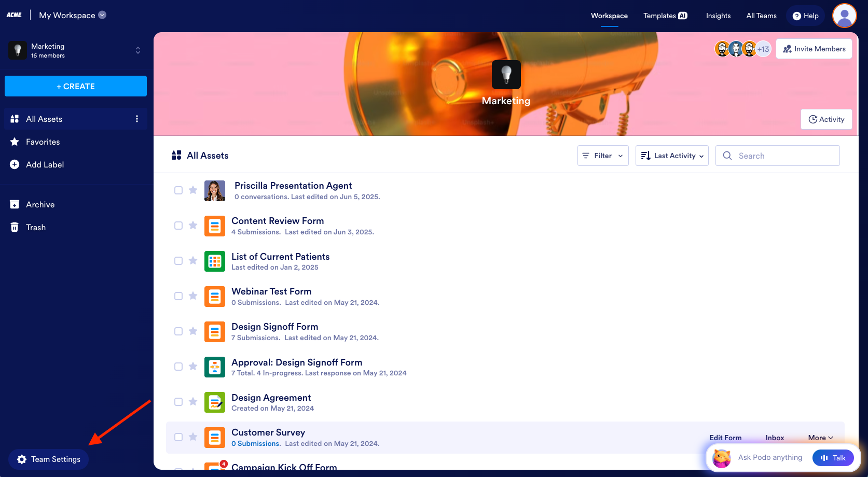Star the Design Signoff Form row
Viewport: 868px width, 477px height.
click(x=193, y=331)
